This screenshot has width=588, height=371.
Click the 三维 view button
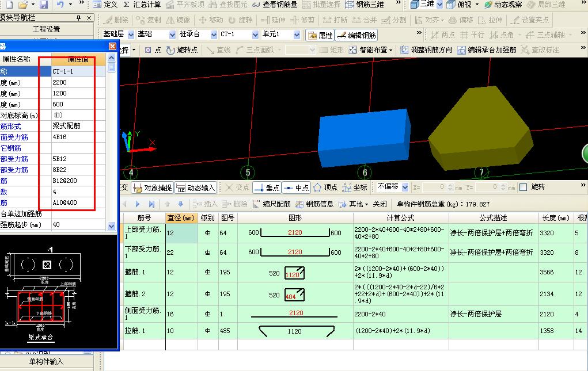click(x=422, y=5)
